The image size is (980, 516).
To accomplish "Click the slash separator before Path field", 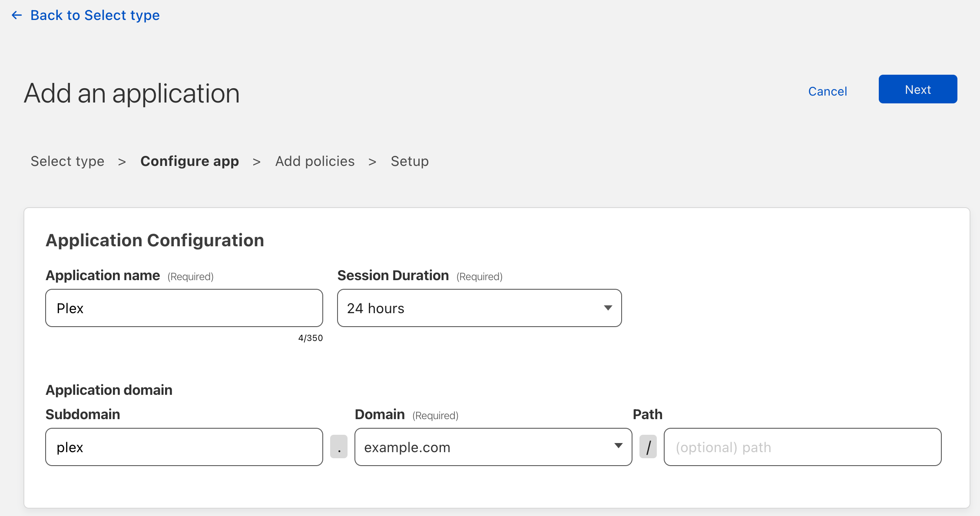I will (x=648, y=447).
